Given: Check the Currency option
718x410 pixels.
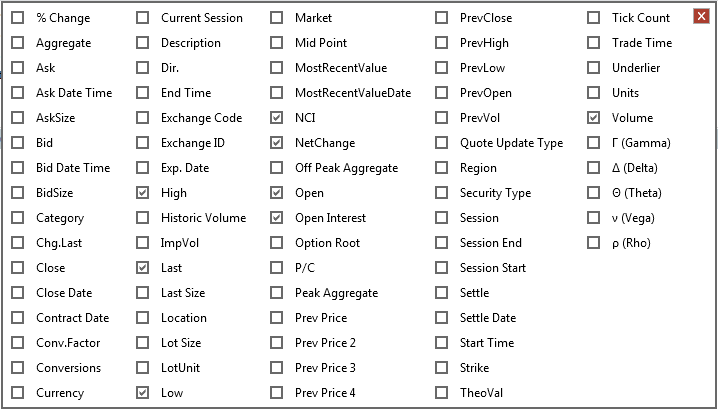Looking at the screenshot, I should click(17, 393).
